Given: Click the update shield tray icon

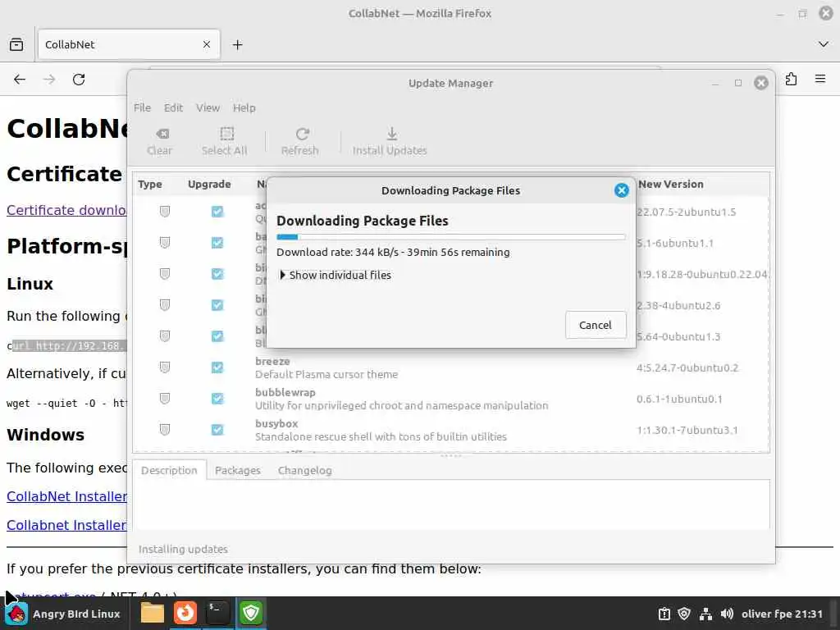Looking at the screenshot, I should pos(684,614).
